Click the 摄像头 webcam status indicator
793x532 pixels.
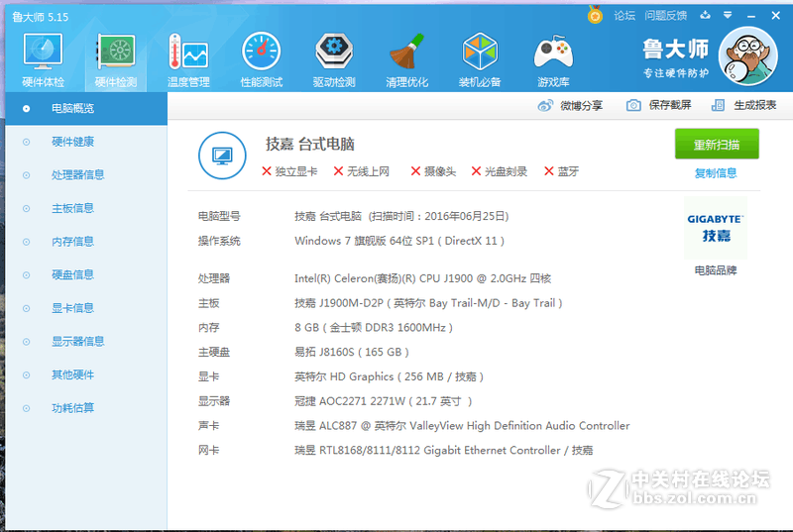[x=433, y=171]
